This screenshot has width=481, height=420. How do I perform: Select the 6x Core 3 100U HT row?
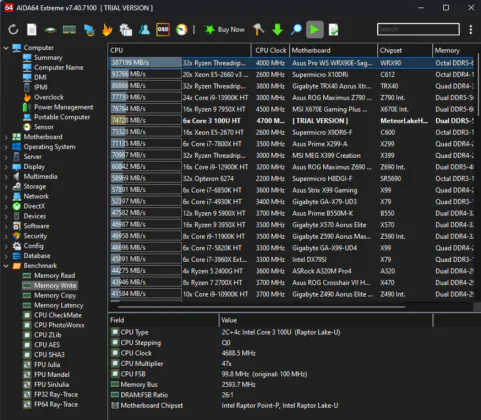292,121
